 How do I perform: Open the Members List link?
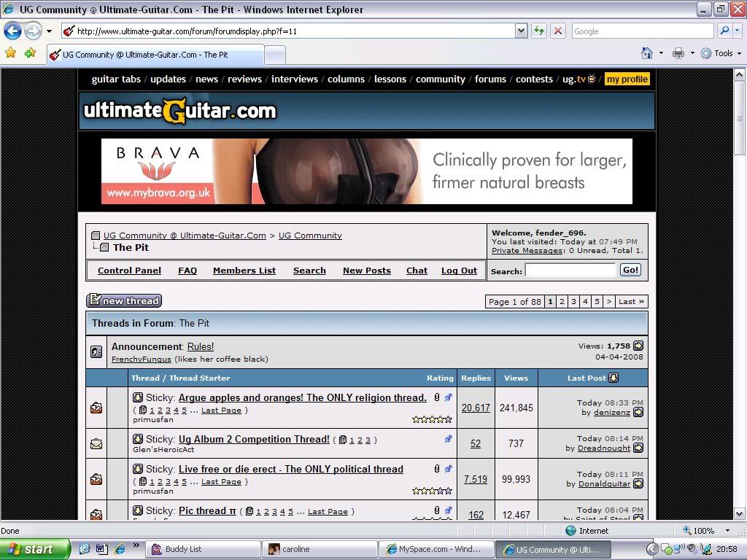point(244,271)
